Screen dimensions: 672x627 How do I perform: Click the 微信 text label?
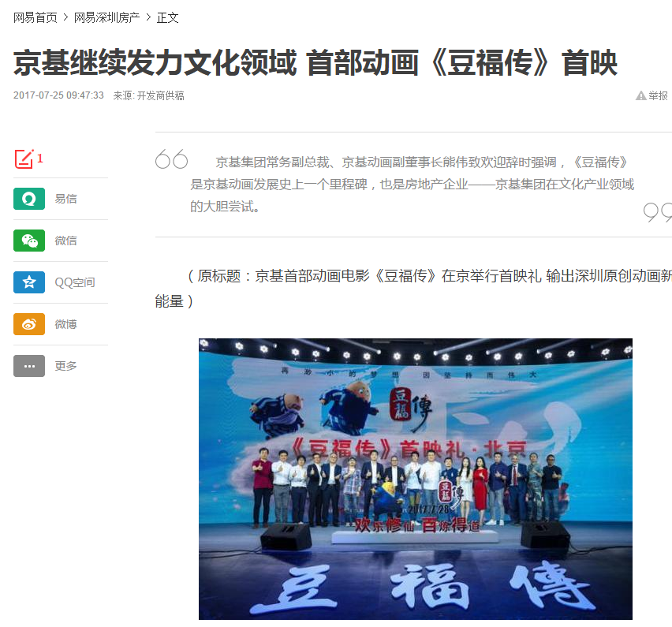[x=66, y=241]
